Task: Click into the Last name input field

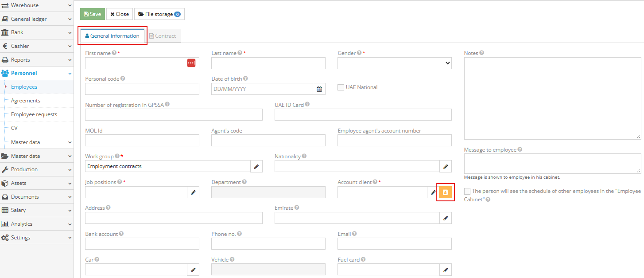Action: pos(268,63)
